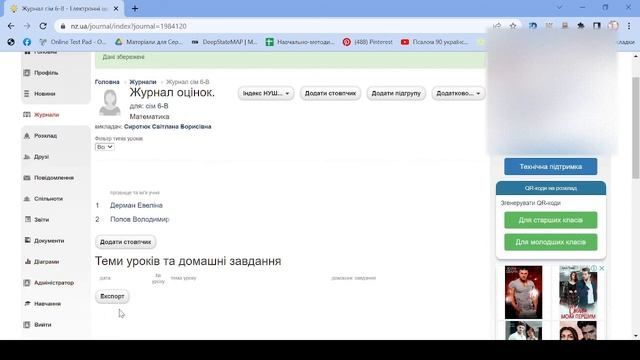Click the tab search chevron
This screenshot has height=360, width=640.
coord(560,7)
